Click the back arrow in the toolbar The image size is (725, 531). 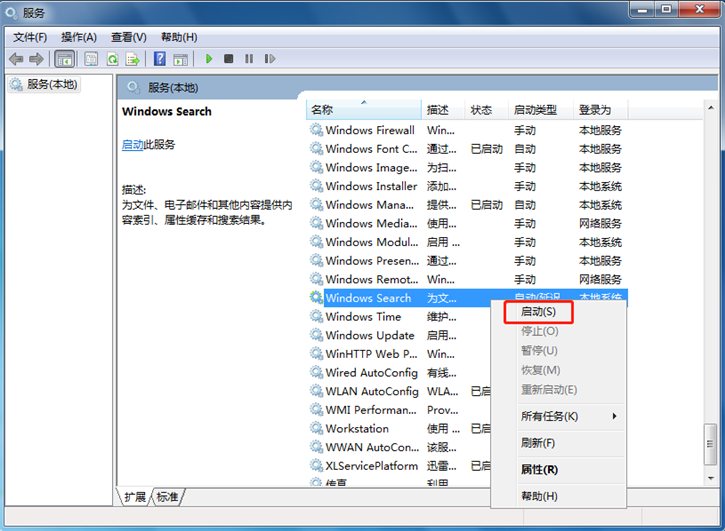pyautogui.click(x=16, y=59)
